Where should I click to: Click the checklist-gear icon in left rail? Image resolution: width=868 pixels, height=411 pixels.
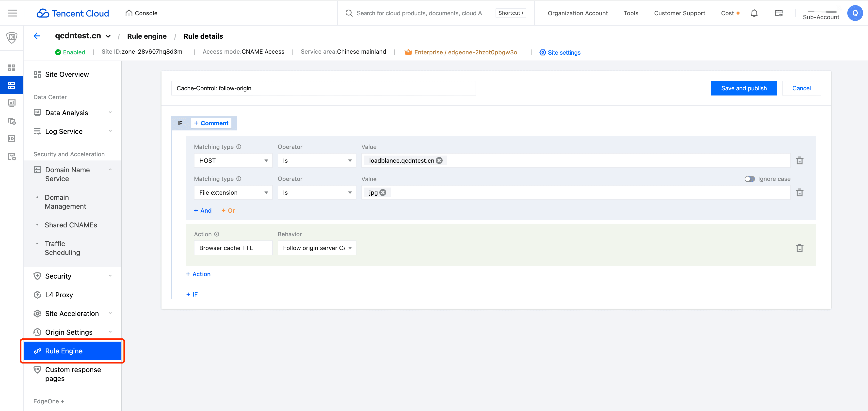[12, 156]
